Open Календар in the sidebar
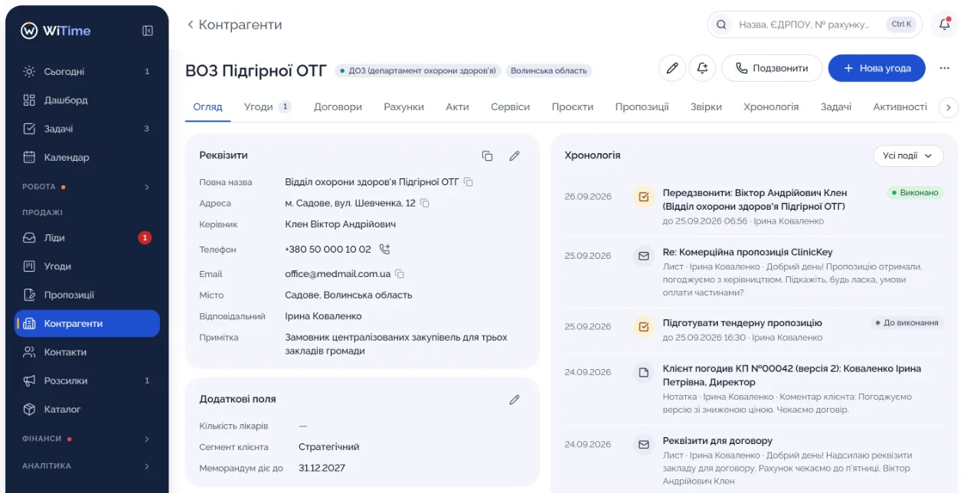 click(87, 157)
